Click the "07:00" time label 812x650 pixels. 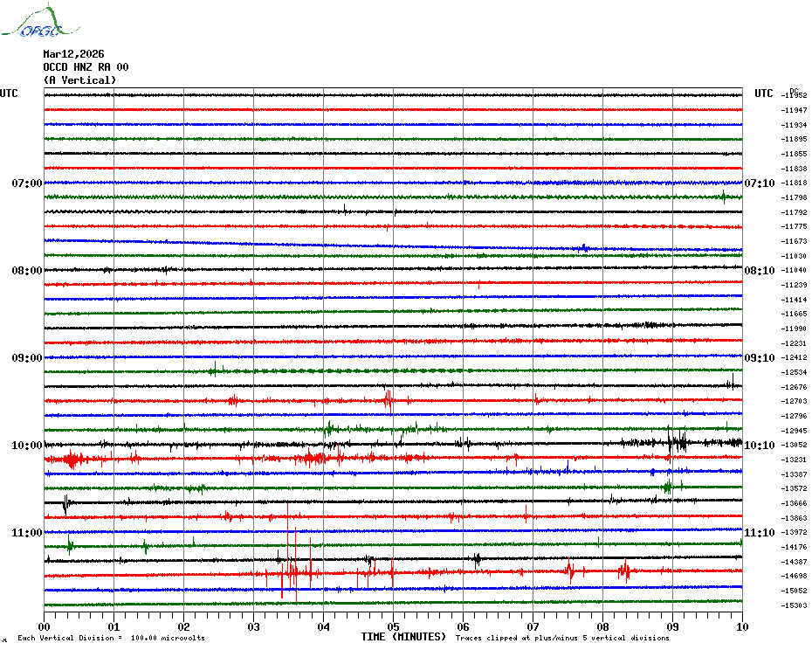27,183
